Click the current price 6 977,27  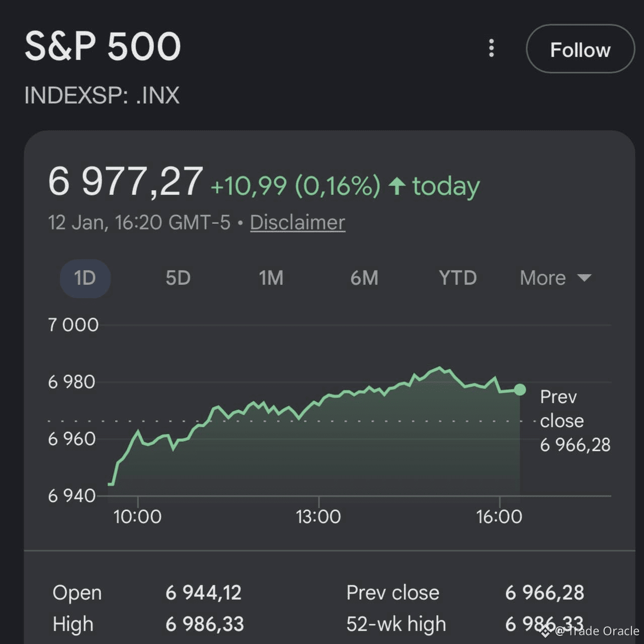tap(126, 182)
